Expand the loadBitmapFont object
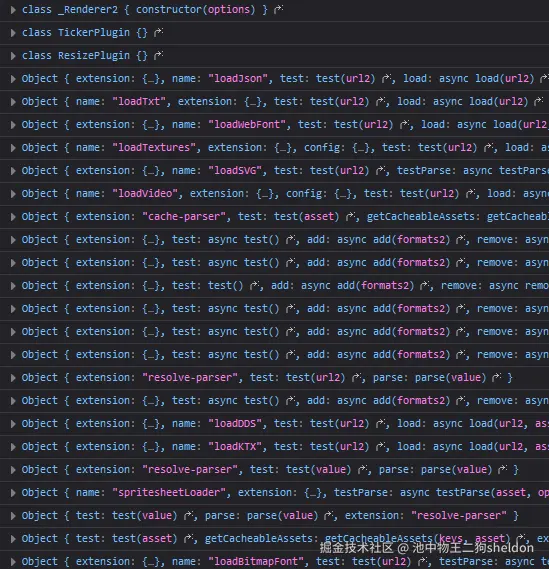This screenshot has width=549, height=569. click(13, 562)
